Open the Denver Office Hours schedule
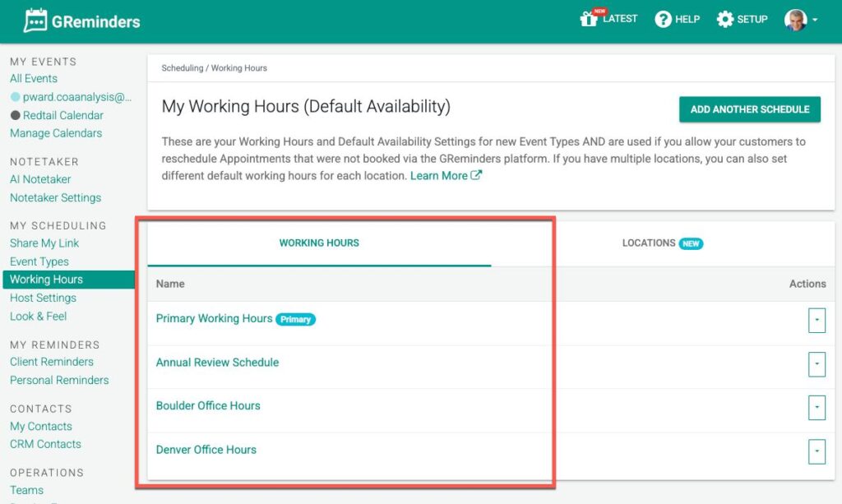Image resolution: width=842 pixels, height=504 pixels. 206,450
